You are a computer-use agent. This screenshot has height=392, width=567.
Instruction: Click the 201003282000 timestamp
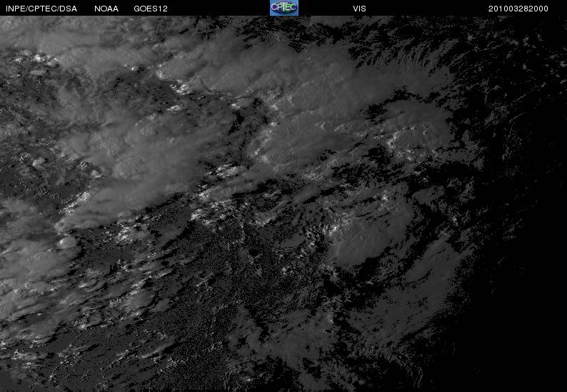click(x=518, y=9)
